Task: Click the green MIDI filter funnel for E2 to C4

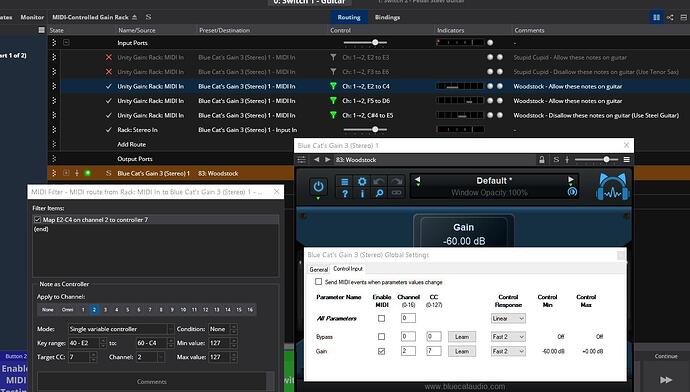Action: coord(333,86)
